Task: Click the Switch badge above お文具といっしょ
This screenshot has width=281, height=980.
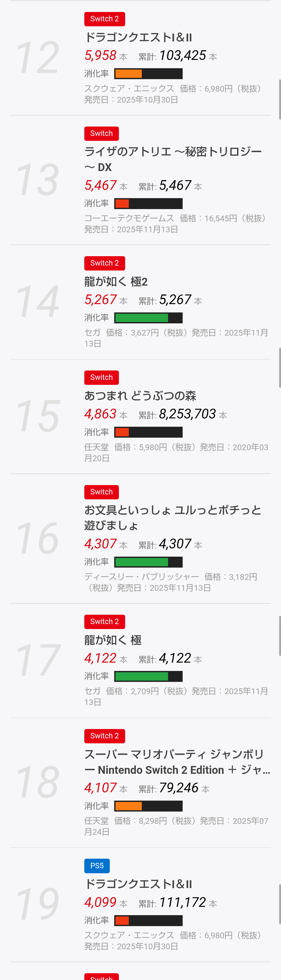Action: (101, 492)
